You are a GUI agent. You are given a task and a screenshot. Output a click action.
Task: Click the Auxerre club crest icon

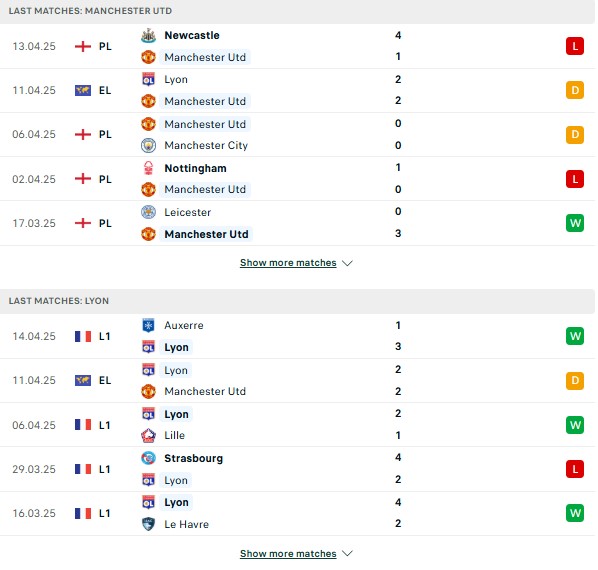(x=148, y=325)
